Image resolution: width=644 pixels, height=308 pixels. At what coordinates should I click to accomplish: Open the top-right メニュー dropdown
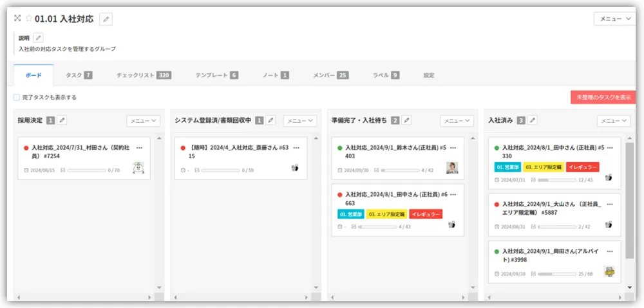(x=615, y=19)
